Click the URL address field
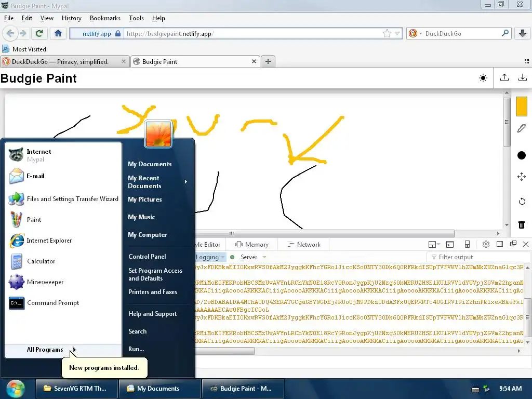 [253, 34]
